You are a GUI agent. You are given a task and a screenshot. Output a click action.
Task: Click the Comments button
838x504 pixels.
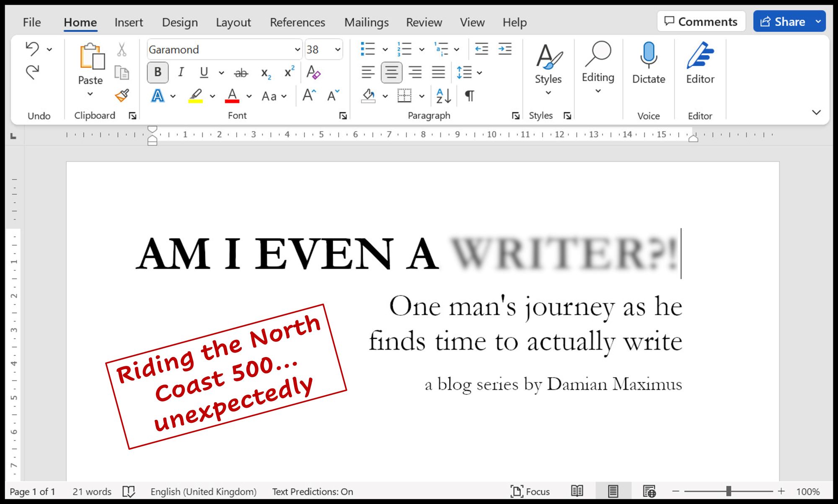[701, 21]
